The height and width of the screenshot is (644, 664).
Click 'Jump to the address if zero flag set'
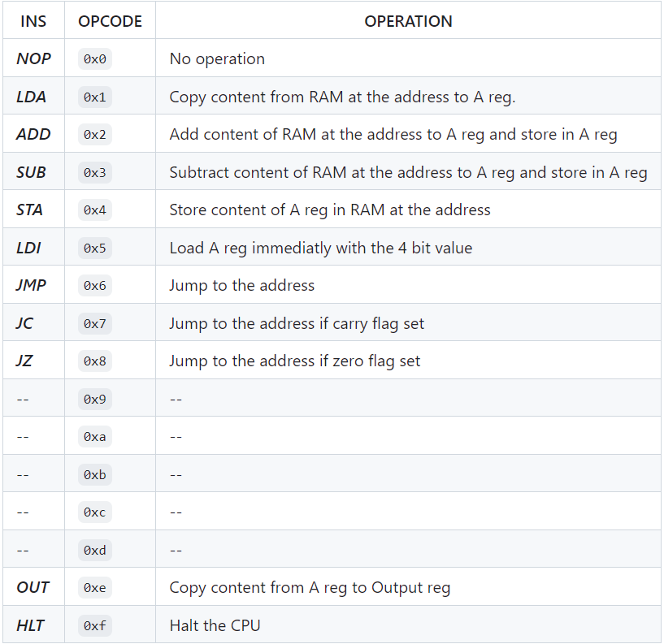(295, 361)
